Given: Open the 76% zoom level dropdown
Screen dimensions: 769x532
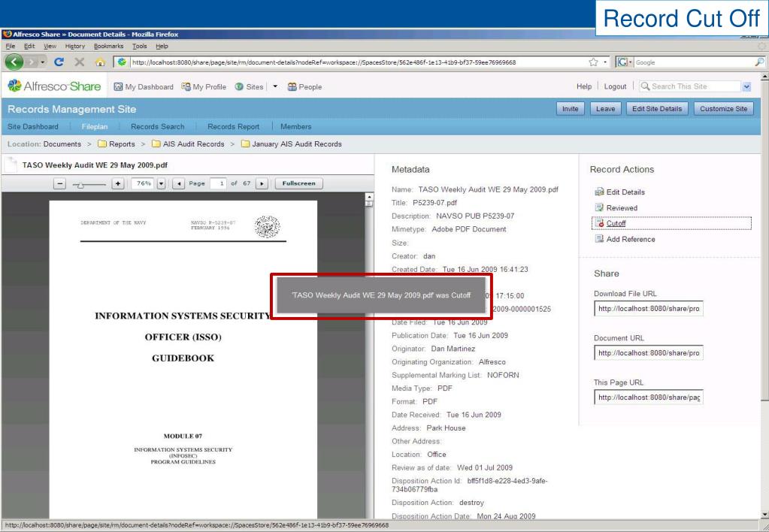Looking at the screenshot, I should pos(161,183).
